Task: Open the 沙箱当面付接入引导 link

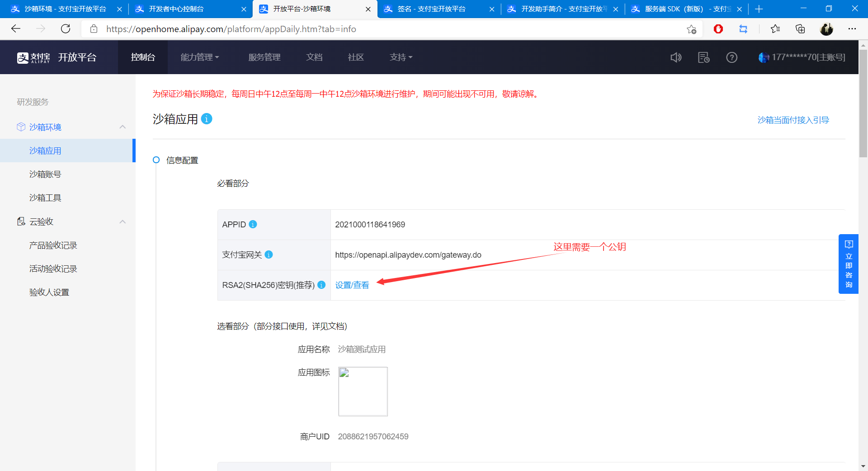Action: point(793,120)
